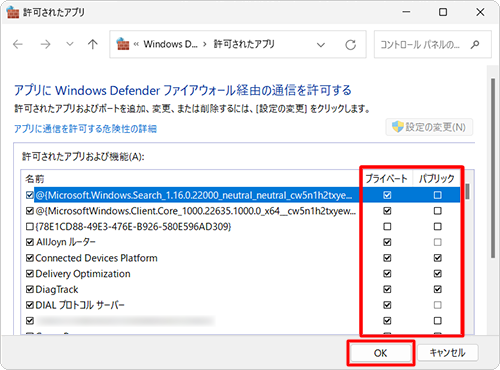Viewport: 500px width, 370px height.
Task: Toggle private checkbox for DIAL プロトコル サーバー
Action: point(387,305)
